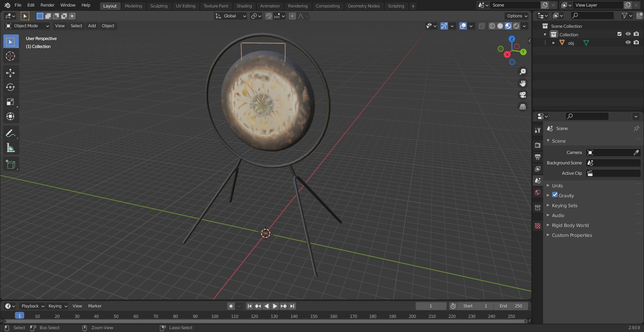This screenshot has width=644, height=332.
Task: Toggle the Gravity checkbox
Action: coord(555,195)
